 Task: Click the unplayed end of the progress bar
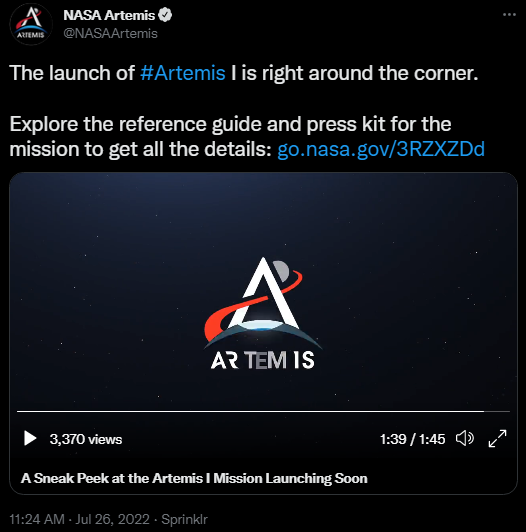[497, 411]
